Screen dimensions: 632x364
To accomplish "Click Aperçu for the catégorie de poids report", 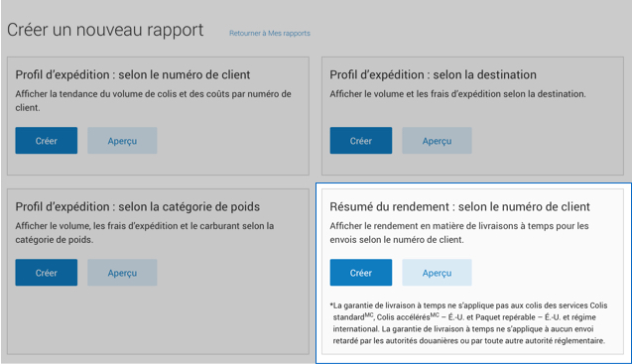I will [x=122, y=273].
